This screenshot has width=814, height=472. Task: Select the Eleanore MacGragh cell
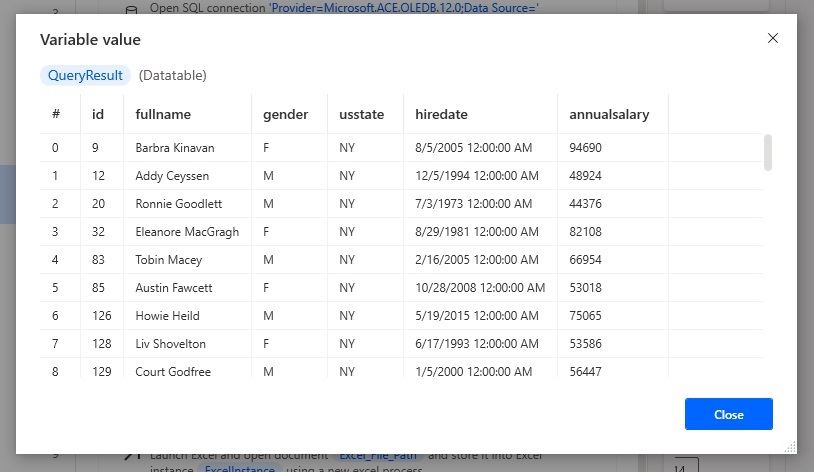coord(187,232)
